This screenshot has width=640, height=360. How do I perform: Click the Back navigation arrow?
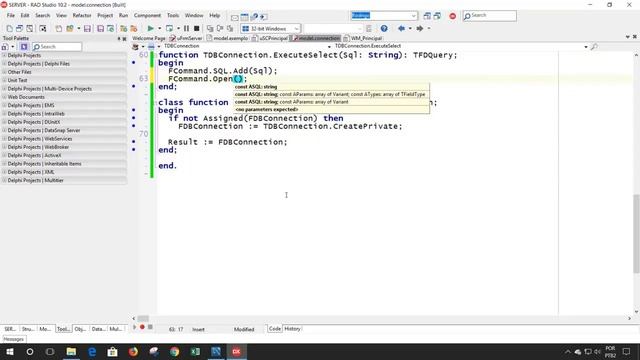pos(401,29)
